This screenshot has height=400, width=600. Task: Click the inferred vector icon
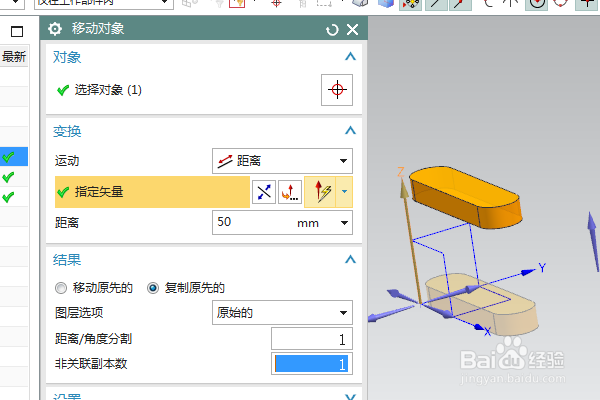click(320, 192)
